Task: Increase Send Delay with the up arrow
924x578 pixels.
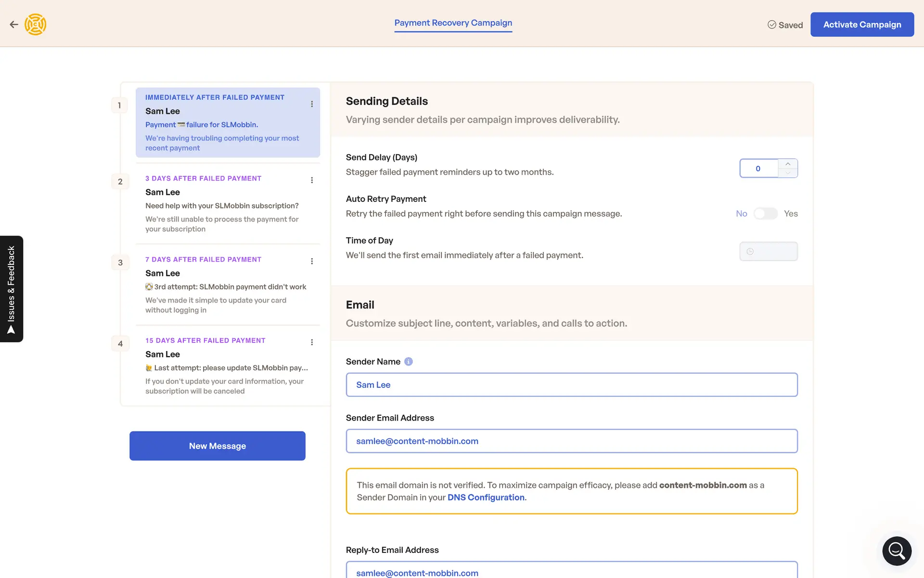Action: coord(788,164)
